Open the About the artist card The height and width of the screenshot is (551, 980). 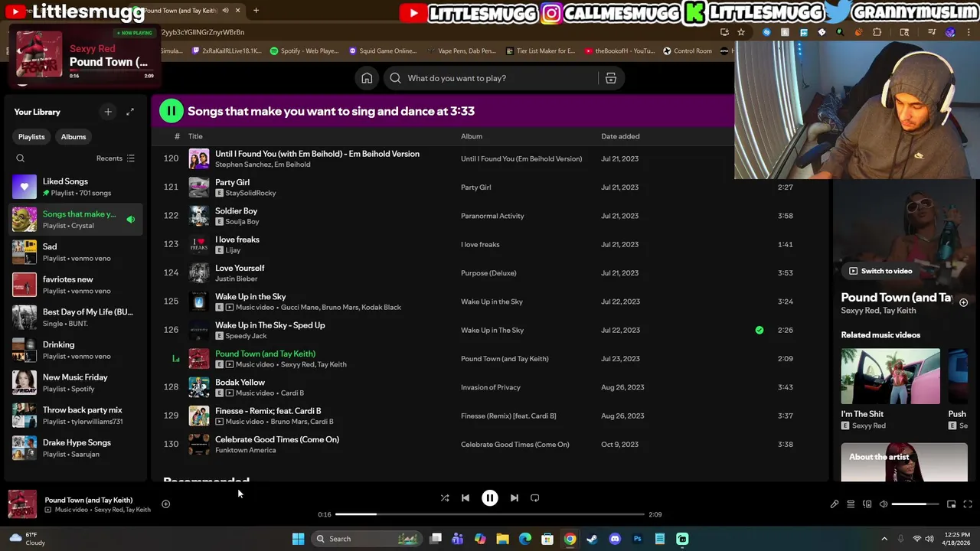904,462
